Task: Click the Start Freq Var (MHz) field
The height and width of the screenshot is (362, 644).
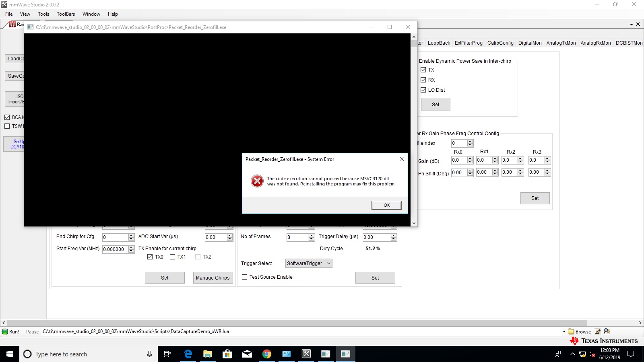Action: pyautogui.click(x=115, y=249)
